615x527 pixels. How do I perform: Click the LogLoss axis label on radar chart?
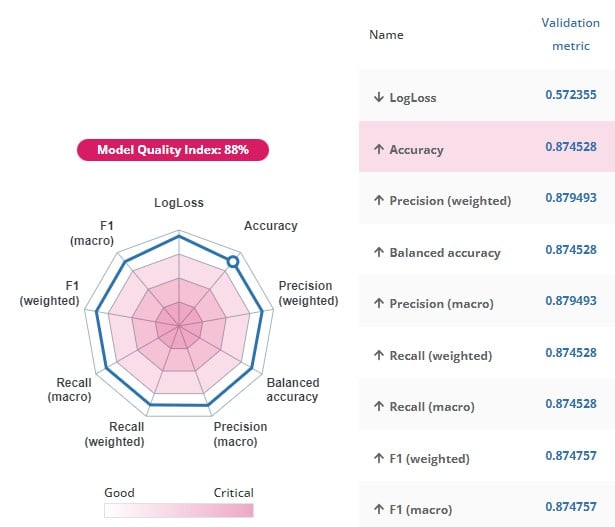(x=179, y=203)
